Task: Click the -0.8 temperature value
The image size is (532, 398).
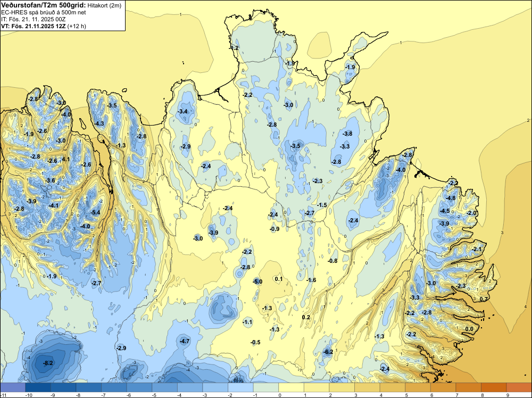Action: [332, 261]
